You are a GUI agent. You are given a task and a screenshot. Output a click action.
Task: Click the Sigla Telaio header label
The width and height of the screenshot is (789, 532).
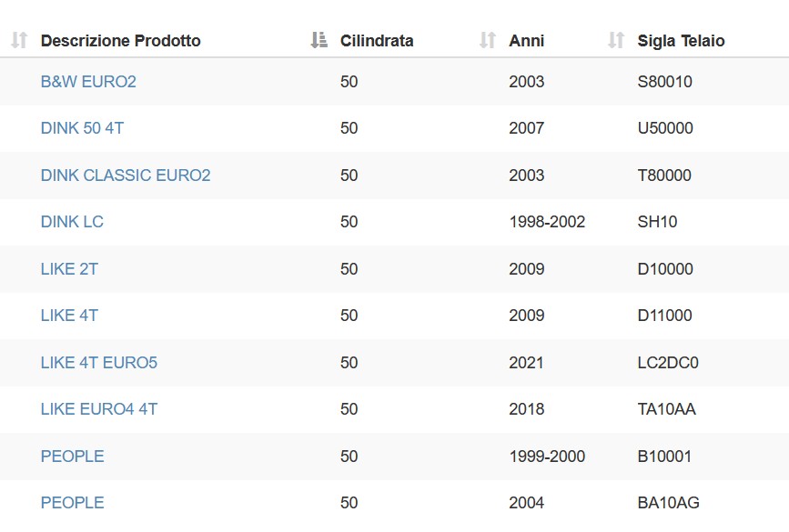point(682,41)
